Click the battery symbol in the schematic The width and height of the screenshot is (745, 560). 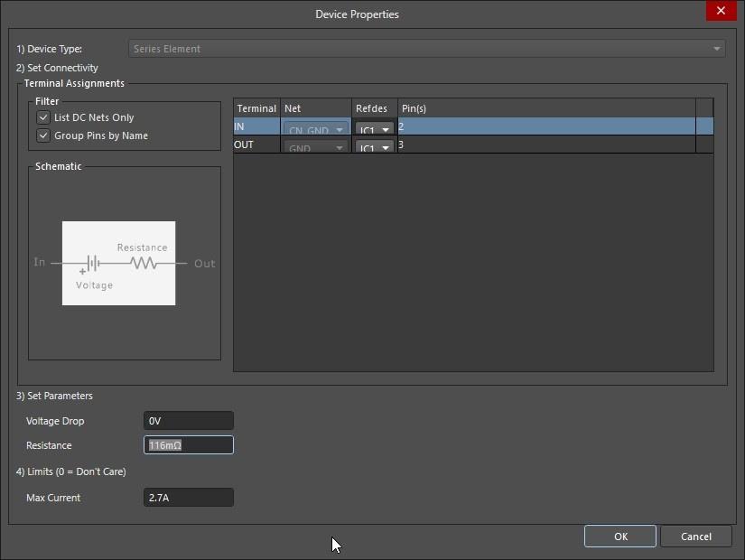(93, 263)
